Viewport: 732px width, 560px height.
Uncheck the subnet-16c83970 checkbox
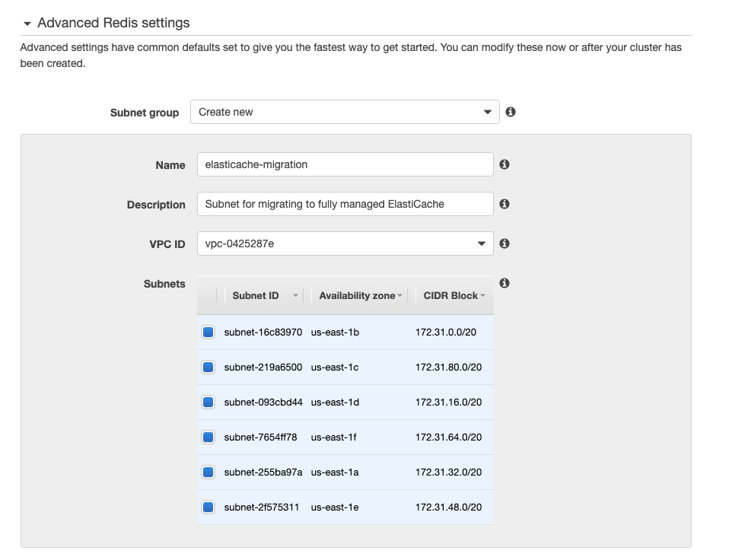coord(208,331)
